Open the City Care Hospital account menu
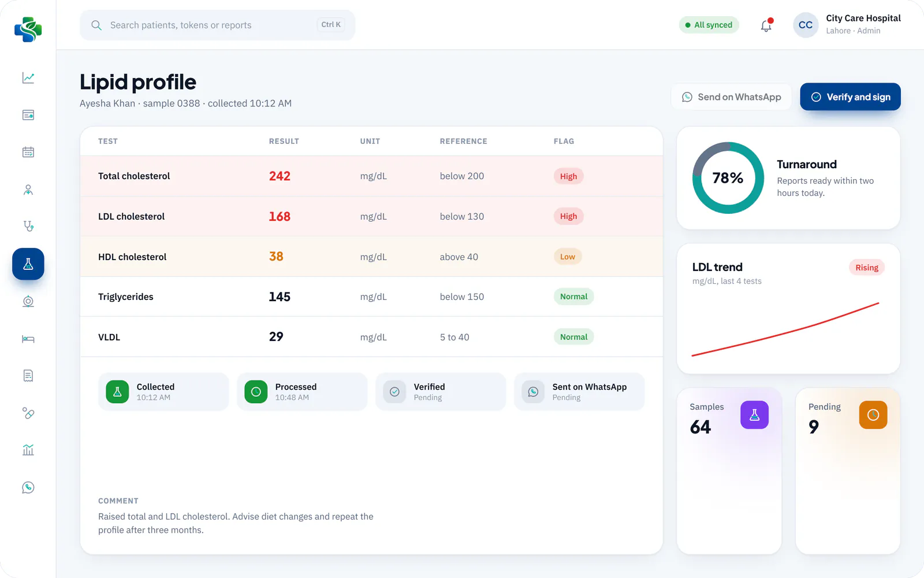924x578 pixels. click(847, 25)
